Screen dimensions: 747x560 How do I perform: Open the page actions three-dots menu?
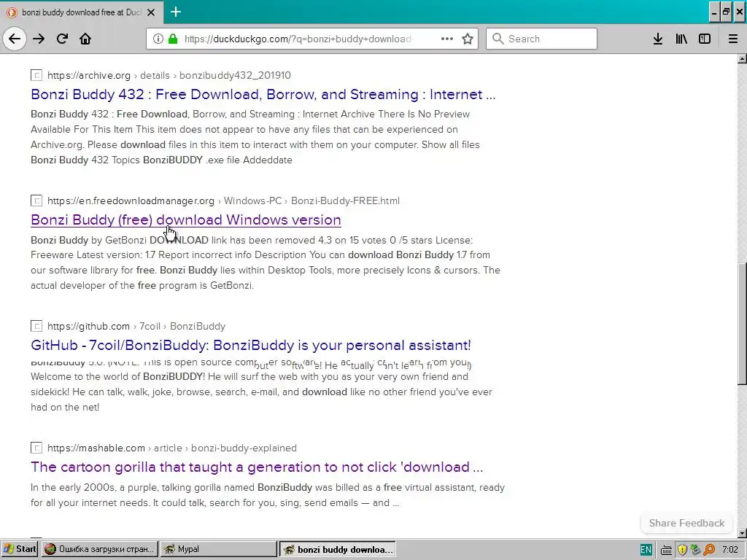[x=447, y=39]
